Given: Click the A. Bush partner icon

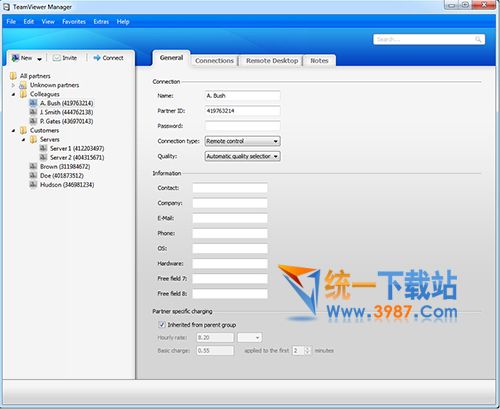Looking at the screenshot, I should click(x=33, y=103).
